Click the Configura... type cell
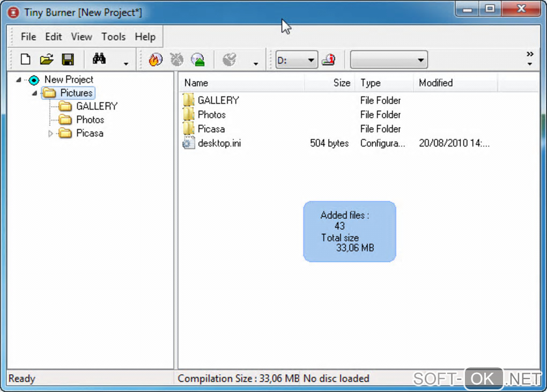This screenshot has height=392, width=547. 383,143
